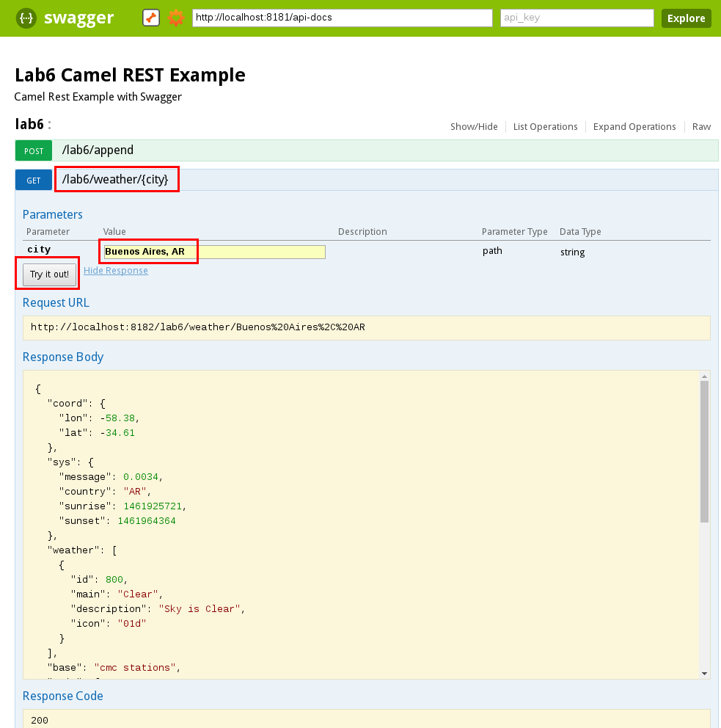Click the green POST method badge
721x728 pixels.
[x=34, y=150]
